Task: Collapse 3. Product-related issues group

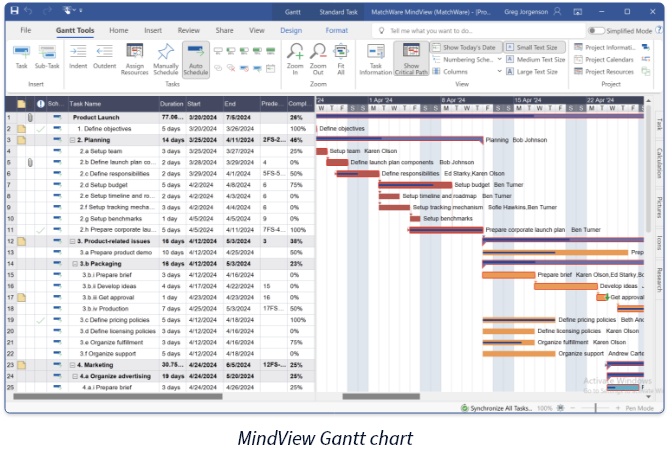Action: (73, 241)
